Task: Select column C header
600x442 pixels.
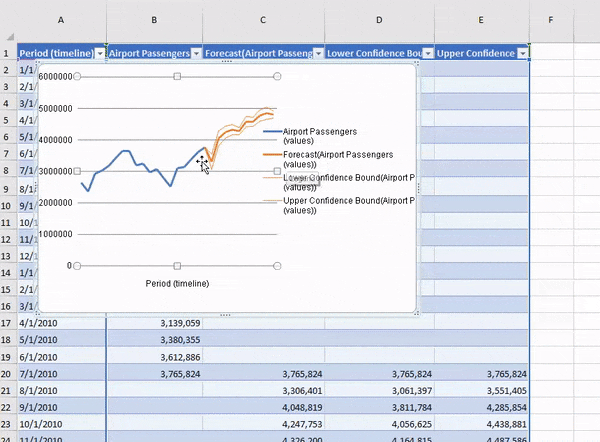Action: click(x=263, y=20)
